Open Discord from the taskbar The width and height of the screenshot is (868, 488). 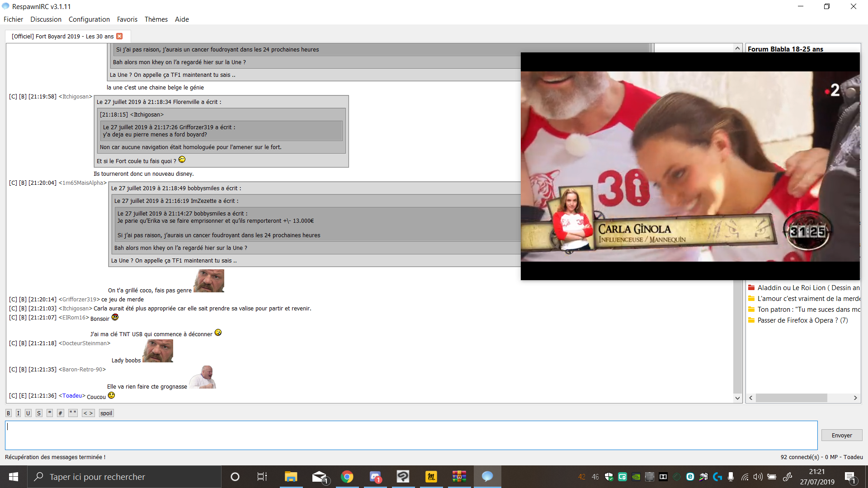pyautogui.click(x=375, y=477)
